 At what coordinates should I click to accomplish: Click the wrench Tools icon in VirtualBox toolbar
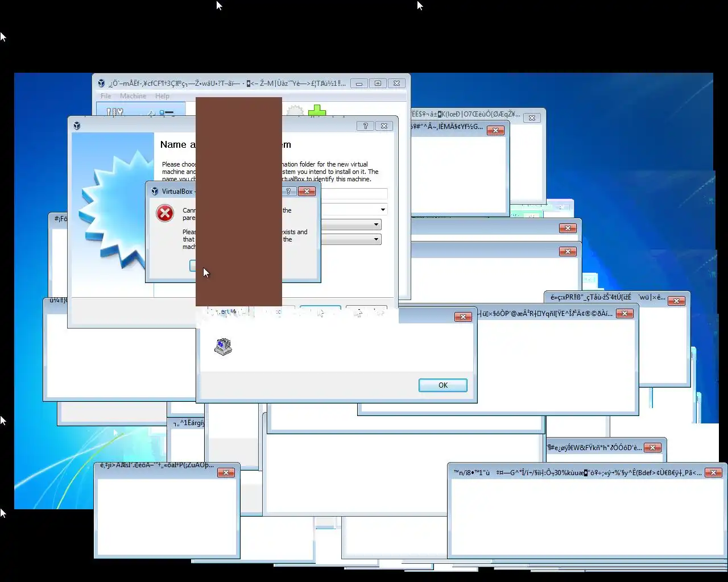(115, 112)
